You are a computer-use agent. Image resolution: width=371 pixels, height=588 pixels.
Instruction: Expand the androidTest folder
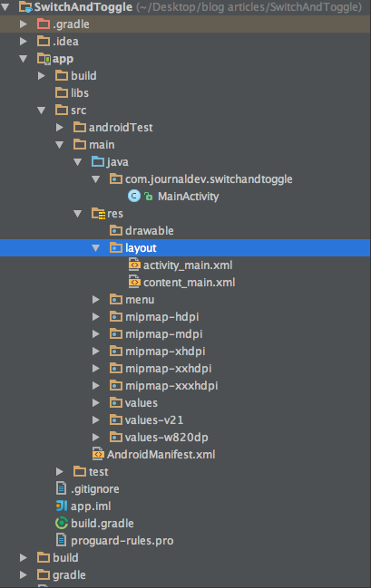(x=59, y=127)
